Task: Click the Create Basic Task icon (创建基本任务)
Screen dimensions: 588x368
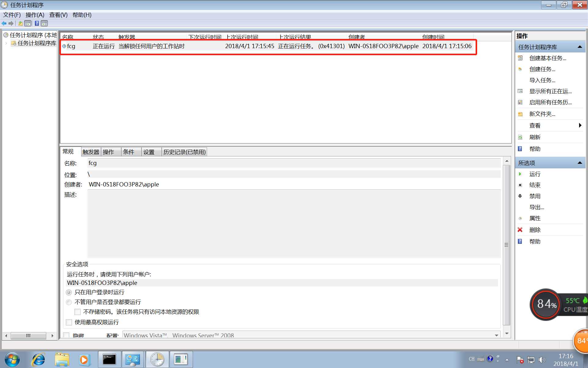Action: (x=520, y=58)
